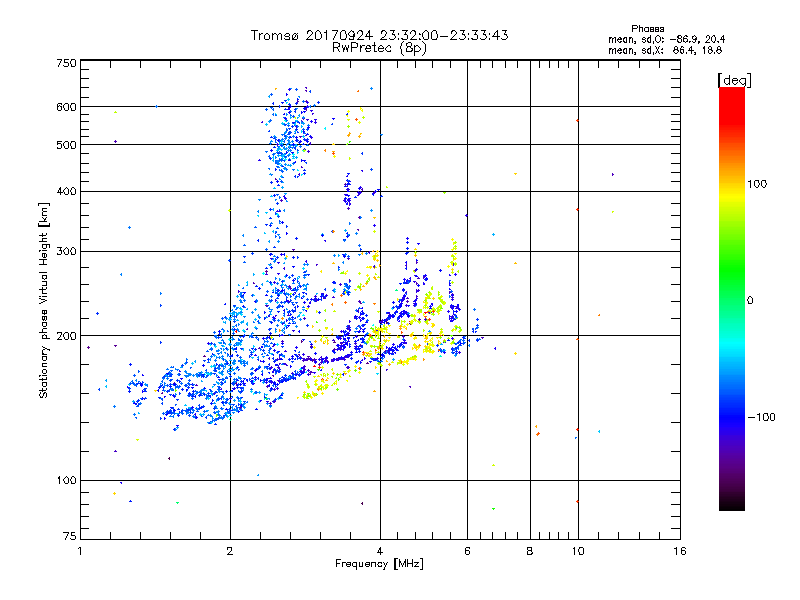The height and width of the screenshot is (600, 800).
Task: Click the y-axis tick label '300'
Action: pyautogui.click(x=66, y=252)
